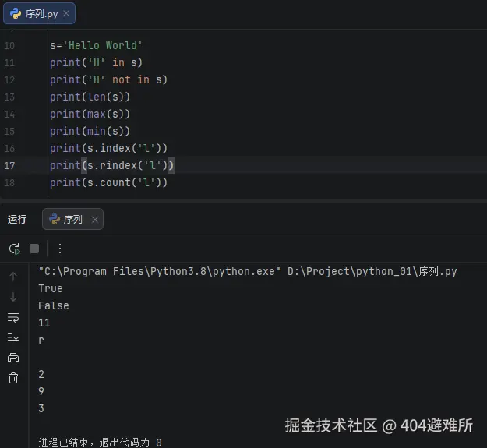Click the 11 output value
The width and height of the screenshot is (487, 448).
pos(44,323)
